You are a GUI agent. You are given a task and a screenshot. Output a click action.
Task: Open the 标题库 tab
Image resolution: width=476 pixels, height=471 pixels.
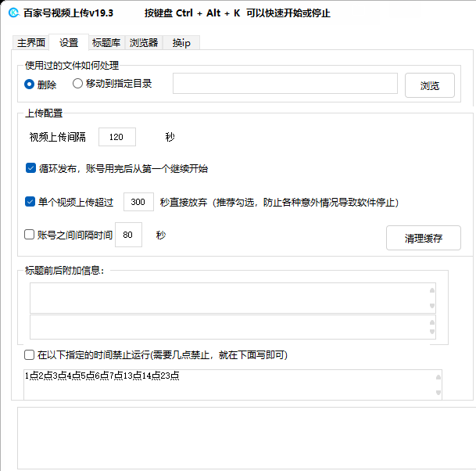point(106,42)
